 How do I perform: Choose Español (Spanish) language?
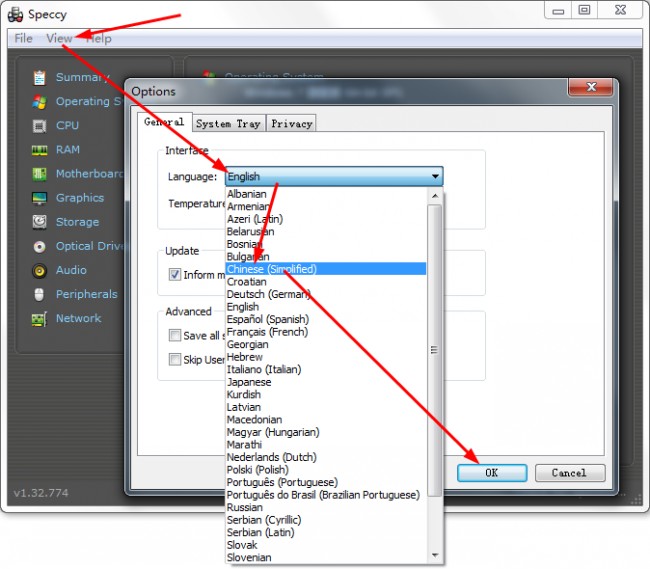(326, 320)
